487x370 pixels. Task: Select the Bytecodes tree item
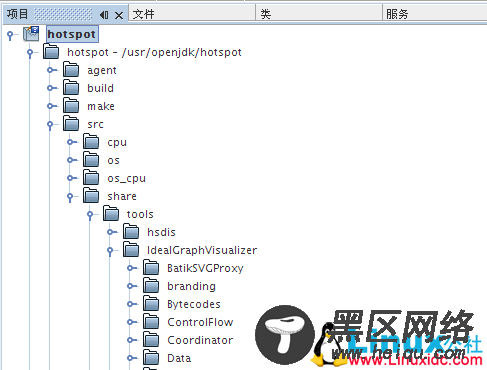194,304
